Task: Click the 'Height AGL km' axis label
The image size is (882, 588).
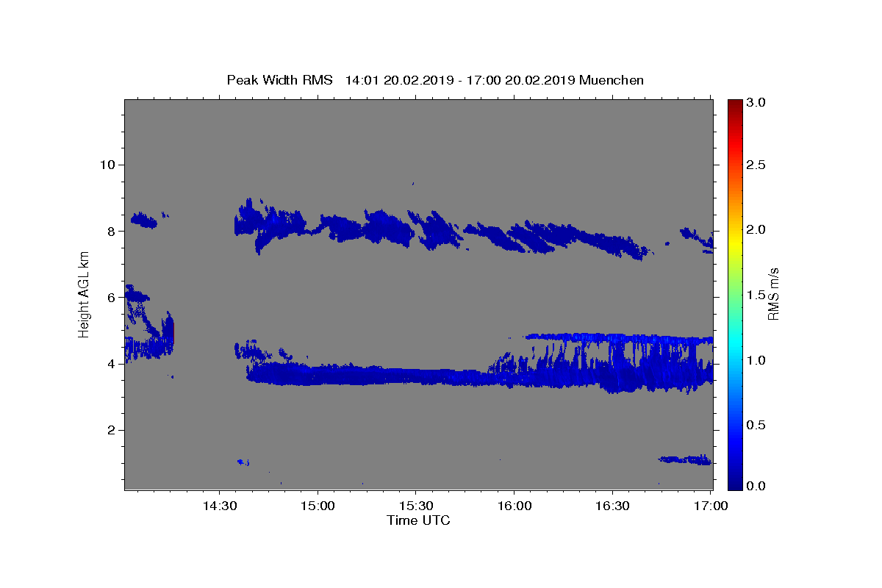Action: click(x=85, y=294)
